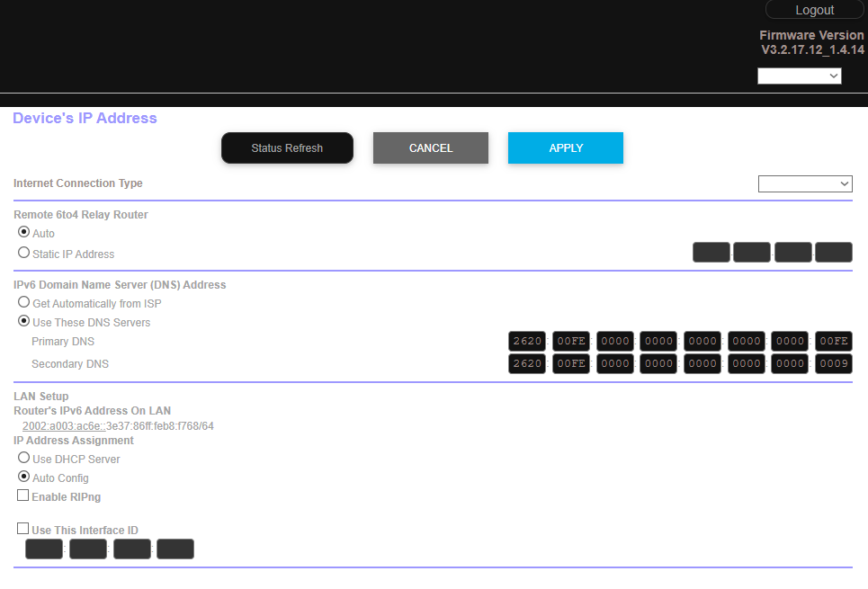
Task: Click the router's IPv6 address prefix link
Action: tap(64, 426)
